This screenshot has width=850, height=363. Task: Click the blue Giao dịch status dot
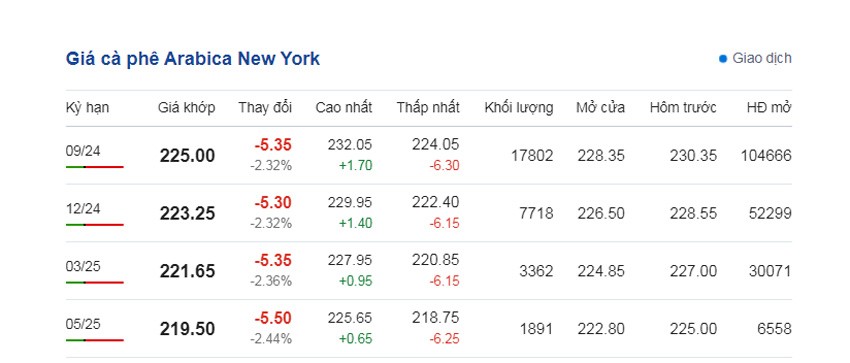coord(723,59)
